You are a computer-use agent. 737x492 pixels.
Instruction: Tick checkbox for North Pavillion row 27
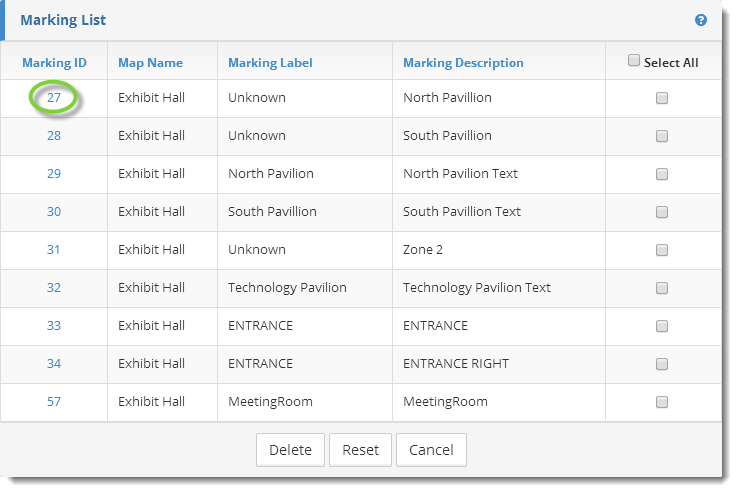[x=662, y=98]
